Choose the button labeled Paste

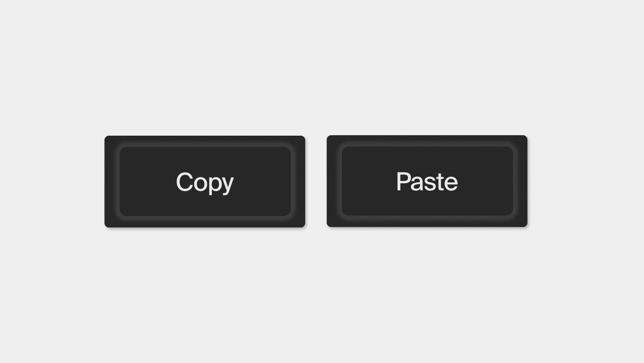click(x=427, y=181)
